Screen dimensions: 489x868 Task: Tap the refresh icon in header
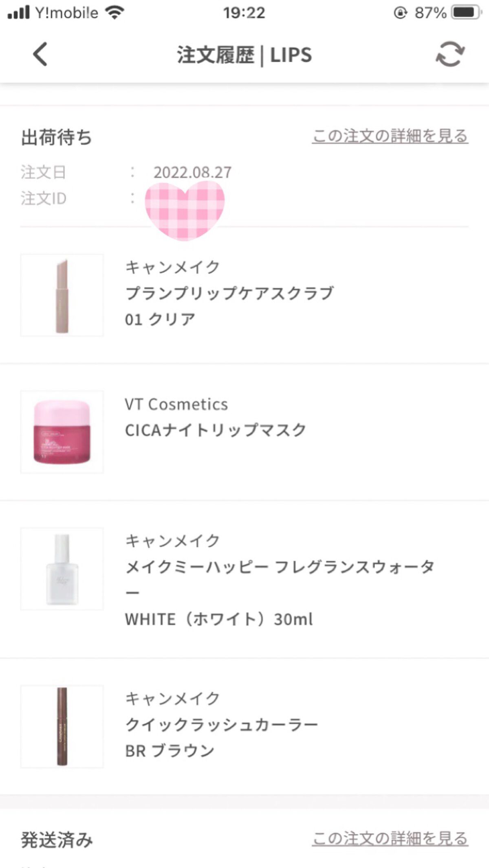click(450, 54)
